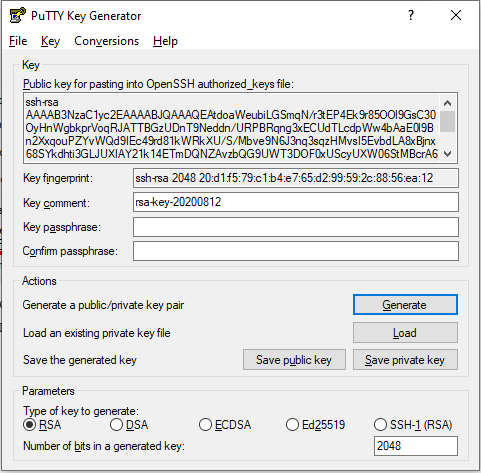The image size is (481, 473).
Task: Click the public key scrollbar thumb
Action: [x=448, y=121]
